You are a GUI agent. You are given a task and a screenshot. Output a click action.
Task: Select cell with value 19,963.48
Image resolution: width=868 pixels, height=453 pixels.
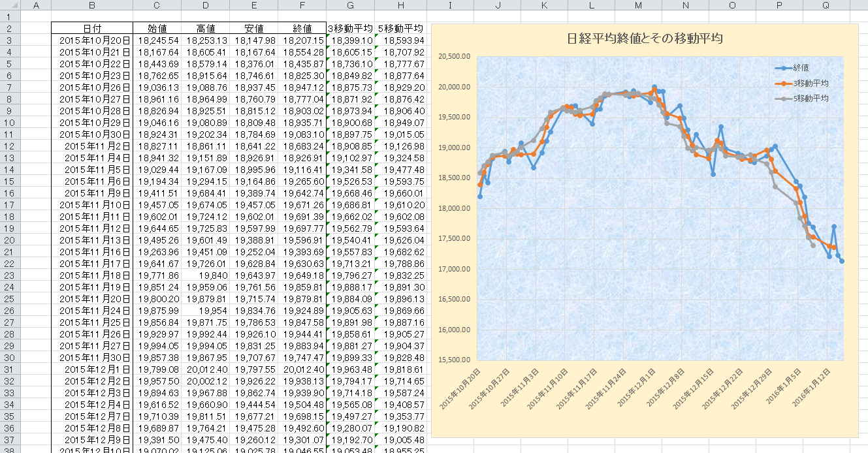coord(351,369)
